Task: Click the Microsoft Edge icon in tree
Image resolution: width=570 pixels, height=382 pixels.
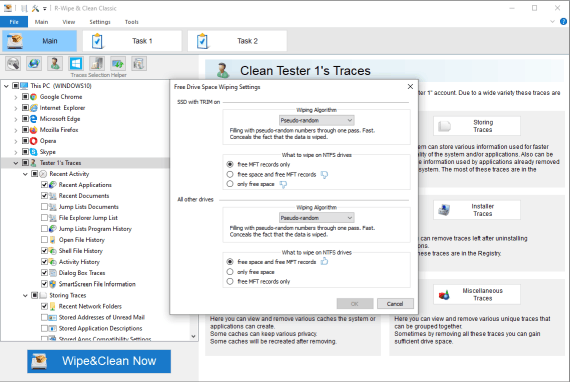Action: (34, 118)
